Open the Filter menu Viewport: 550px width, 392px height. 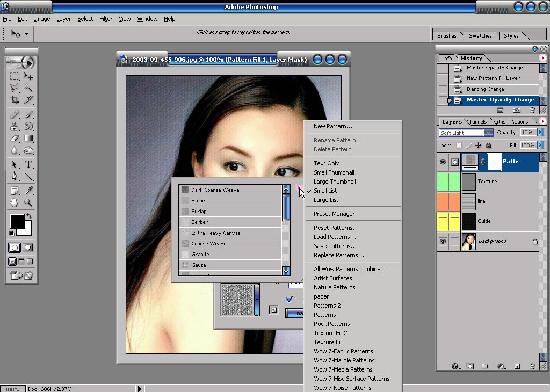click(106, 19)
